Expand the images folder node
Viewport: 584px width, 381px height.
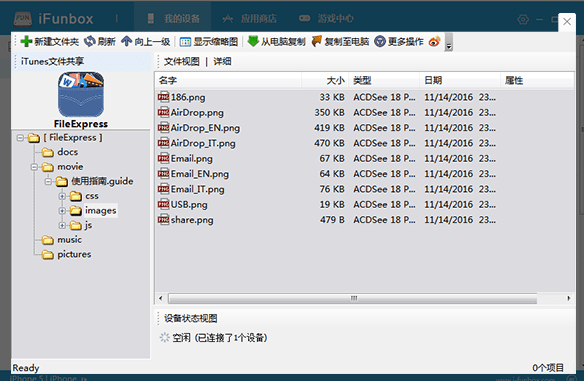(62, 211)
